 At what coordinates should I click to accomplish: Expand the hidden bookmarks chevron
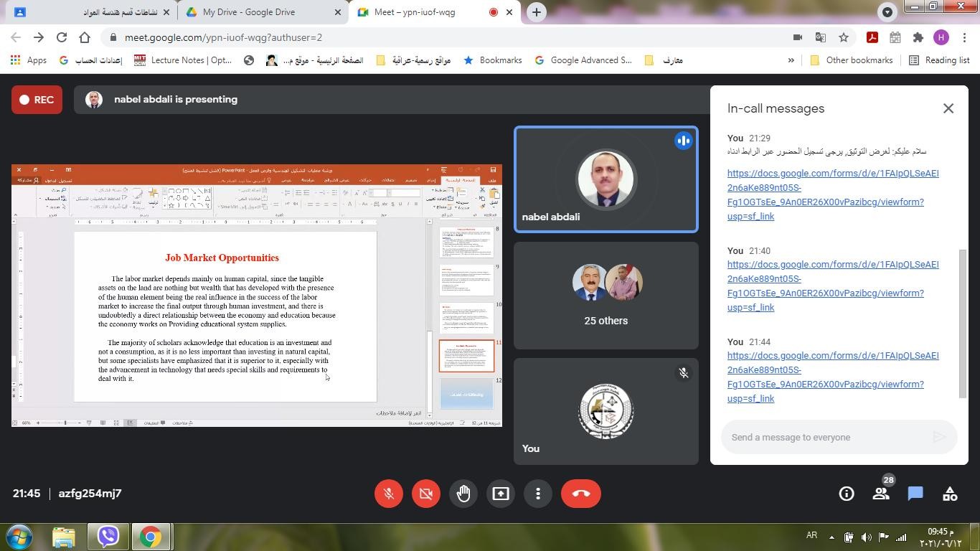pos(791,60)
